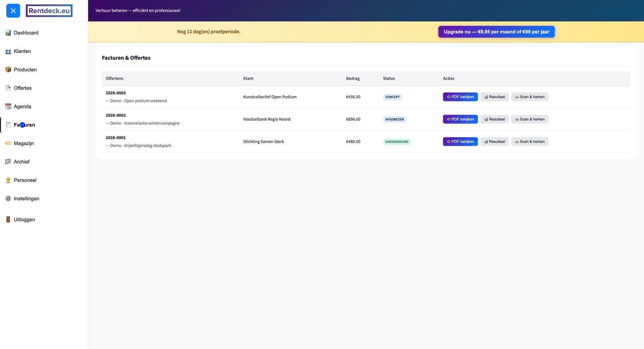
Task: Click offerte number 2026-0002
Action: (116, 115)
